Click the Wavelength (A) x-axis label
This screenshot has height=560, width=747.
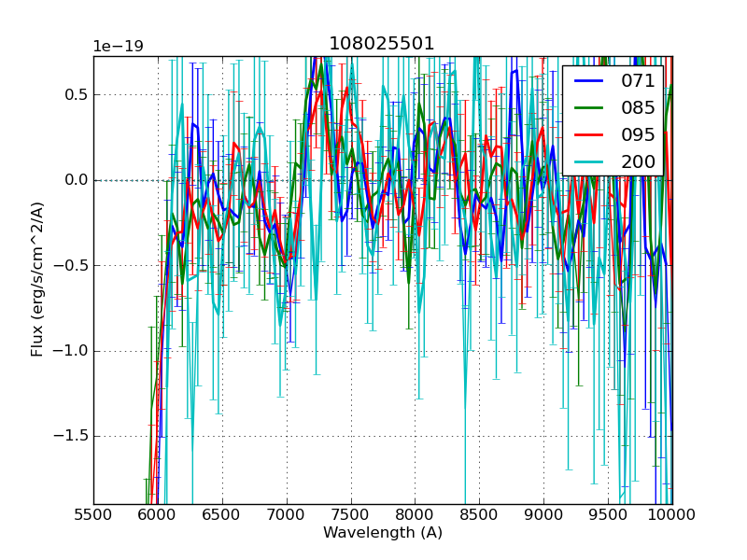383,533
